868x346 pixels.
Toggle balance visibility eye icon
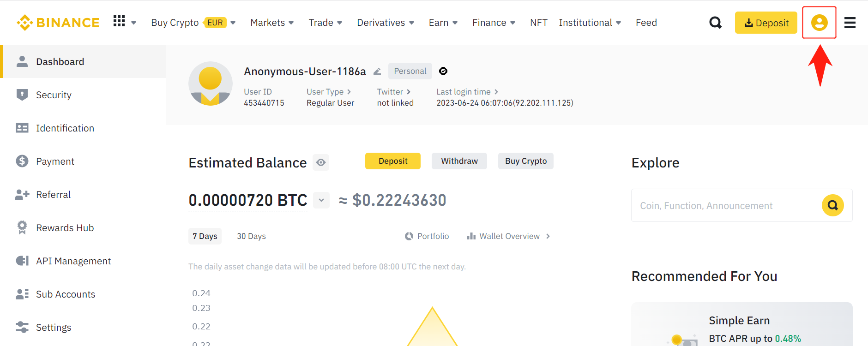321,162
